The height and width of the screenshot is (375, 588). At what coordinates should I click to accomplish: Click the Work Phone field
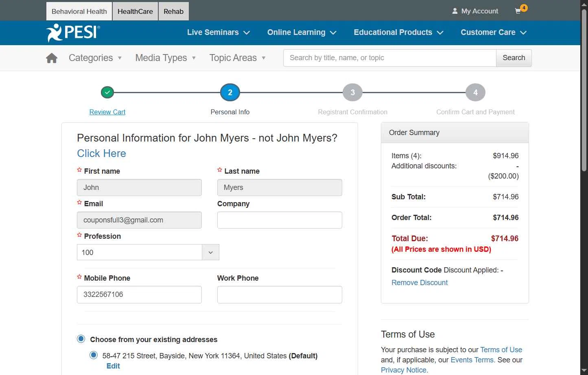coord(280,294)
